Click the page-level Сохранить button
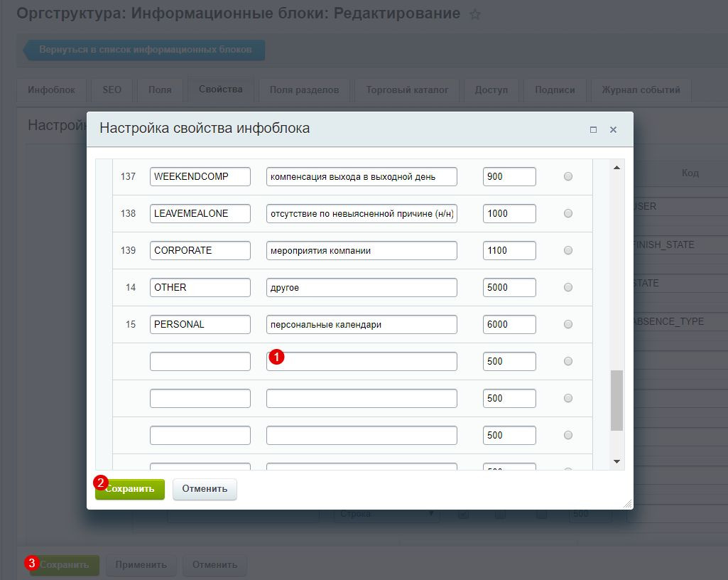This screenshot has width=728, height=580. coord(65,564)
